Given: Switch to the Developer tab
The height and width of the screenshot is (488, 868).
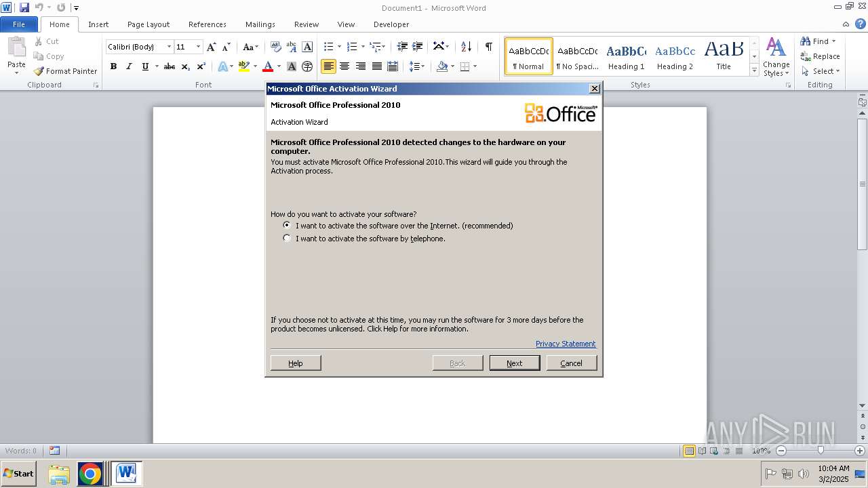Looking at the screenshot, I should tap(391, 24).
